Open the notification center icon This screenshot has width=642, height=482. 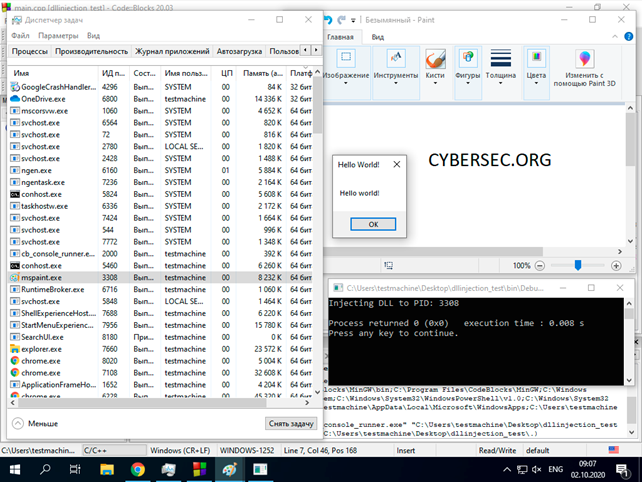(x=622, y=471)
